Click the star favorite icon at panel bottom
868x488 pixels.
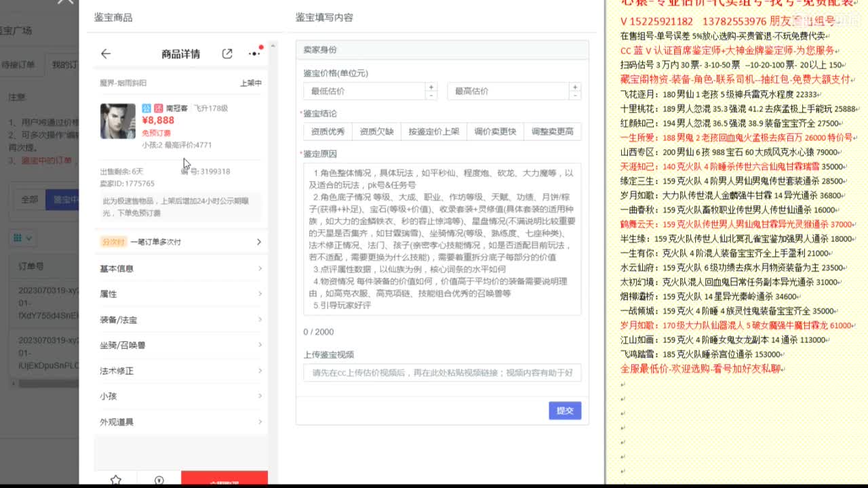click(x=116, y=479)
